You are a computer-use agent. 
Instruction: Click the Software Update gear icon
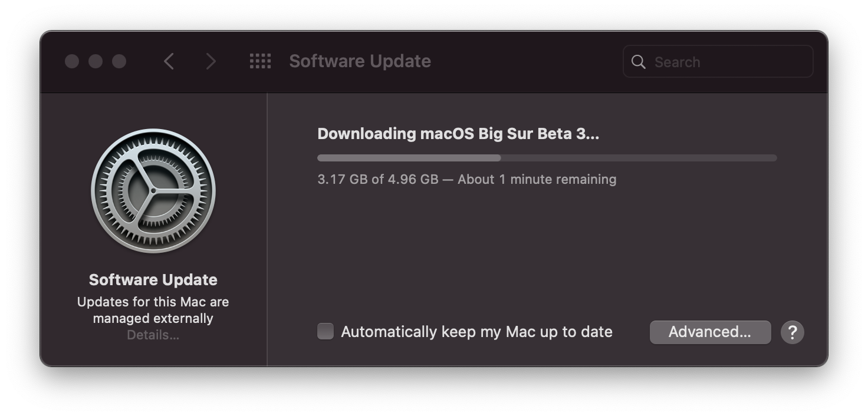(153, 191)
